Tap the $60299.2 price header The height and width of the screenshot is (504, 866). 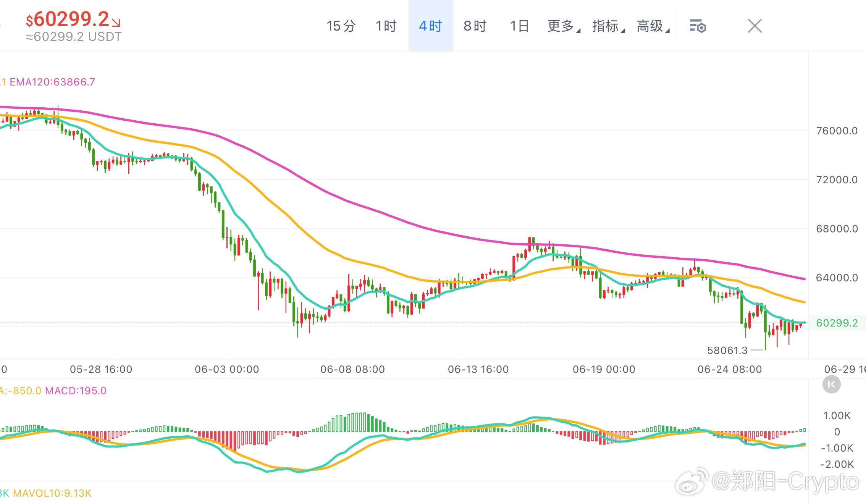[x=73, y=19]
